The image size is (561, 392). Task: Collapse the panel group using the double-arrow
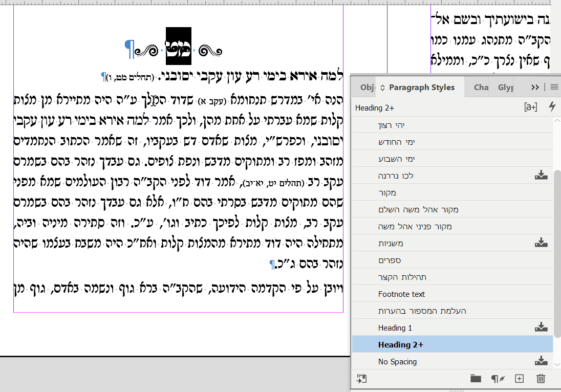(x=535, y=87)
